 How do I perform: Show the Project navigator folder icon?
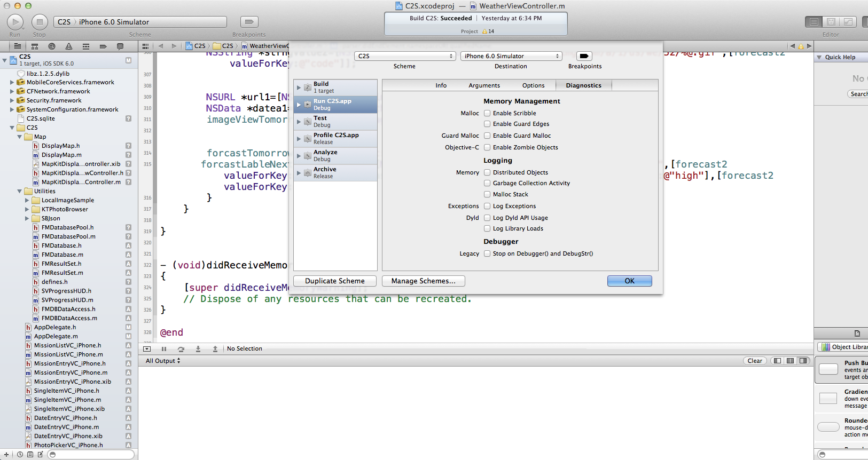pos(18,46)
